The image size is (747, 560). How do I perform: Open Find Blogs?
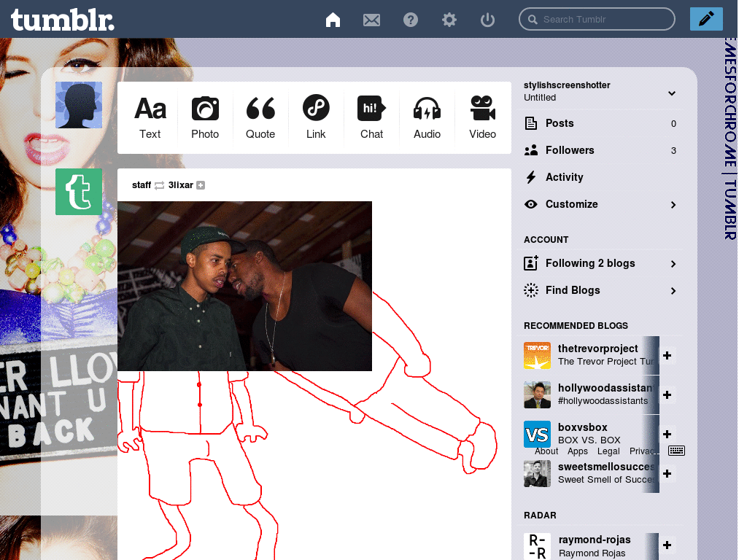600,290
